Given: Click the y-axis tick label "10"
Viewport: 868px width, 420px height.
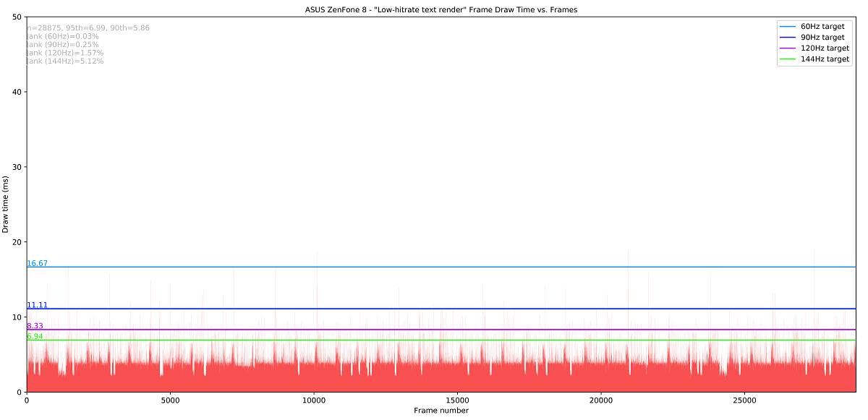Looking at the screenshot, I should pyautogui.click(x=17, y=317).
